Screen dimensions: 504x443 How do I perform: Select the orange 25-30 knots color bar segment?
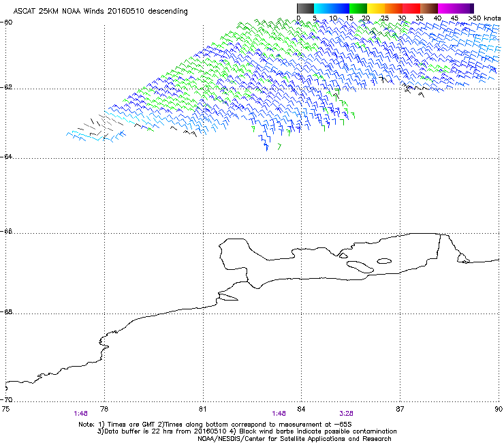[394, 8]
